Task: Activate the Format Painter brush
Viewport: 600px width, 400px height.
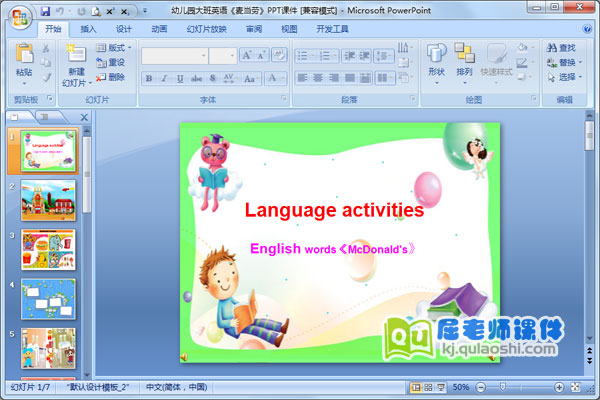Action: tap(47, 77)
